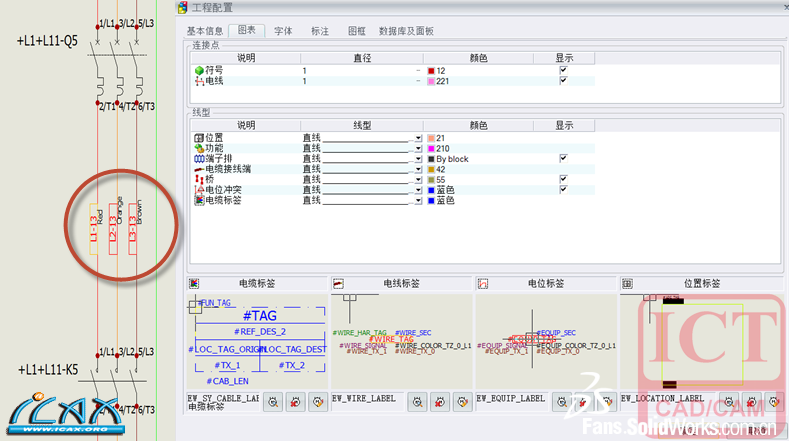Click 线型 column header in 线型 table

tap(362, 125)
